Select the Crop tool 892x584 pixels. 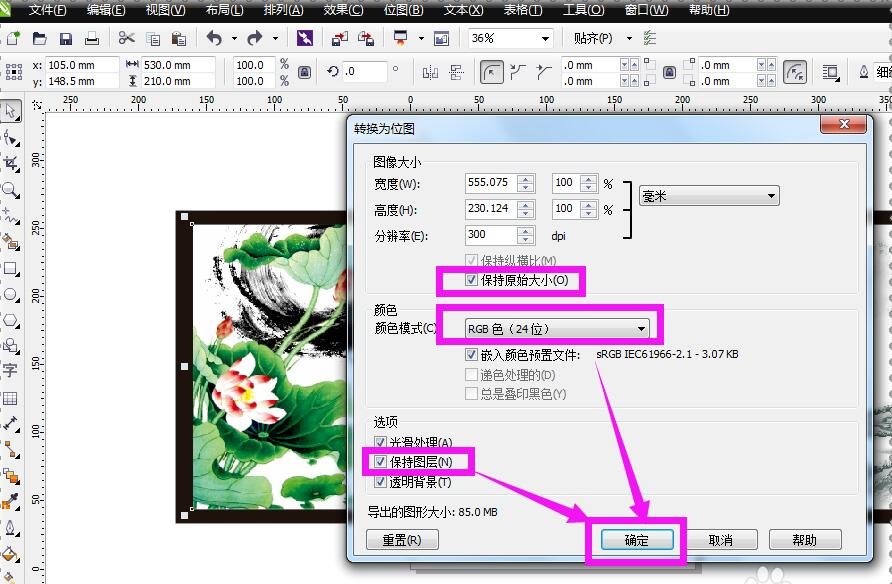click(x=12, y=163)
